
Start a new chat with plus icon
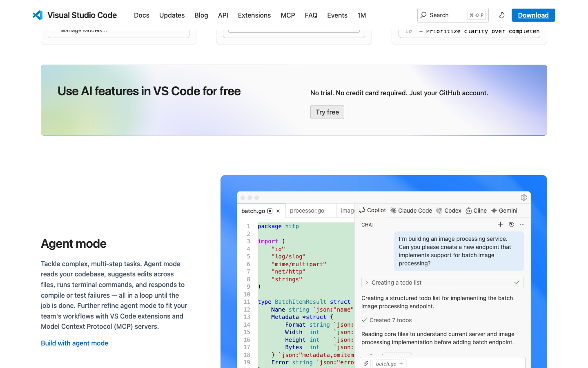(x=500, y=224)
